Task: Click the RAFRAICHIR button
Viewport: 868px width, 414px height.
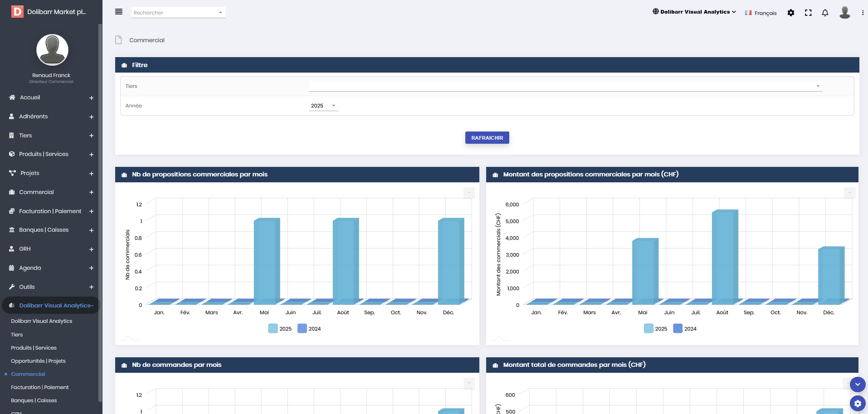Action: [x=487, y=138]
